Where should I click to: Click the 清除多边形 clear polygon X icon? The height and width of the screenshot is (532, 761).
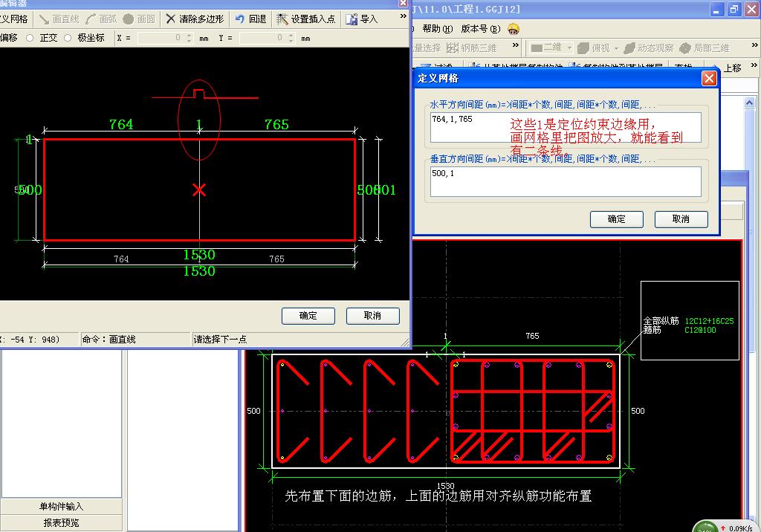click(170, 19)
